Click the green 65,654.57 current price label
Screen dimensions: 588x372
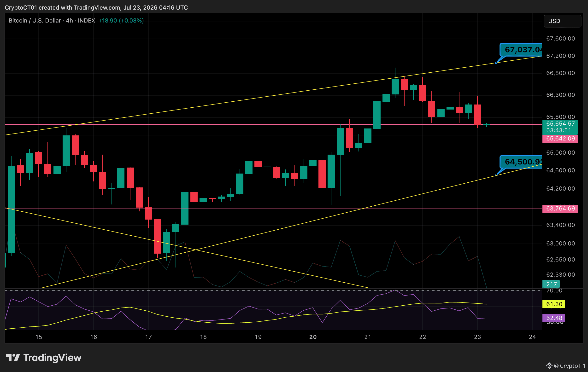pos(560,124)
